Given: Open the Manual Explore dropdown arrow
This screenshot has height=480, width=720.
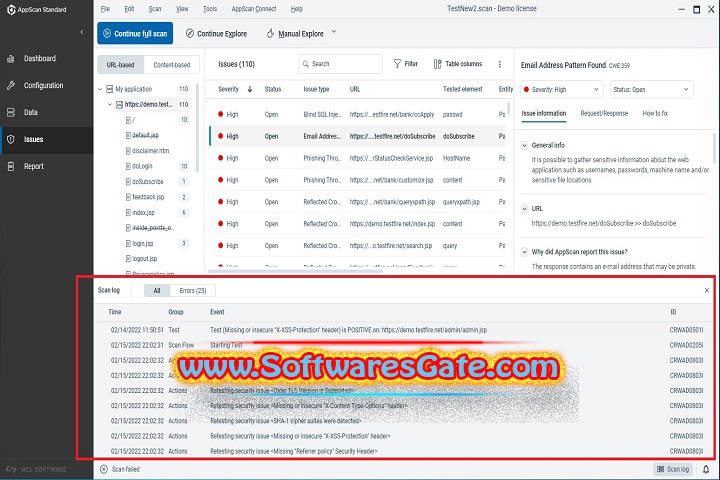Looking at the screenshot, I should click(x=334, y=32).
